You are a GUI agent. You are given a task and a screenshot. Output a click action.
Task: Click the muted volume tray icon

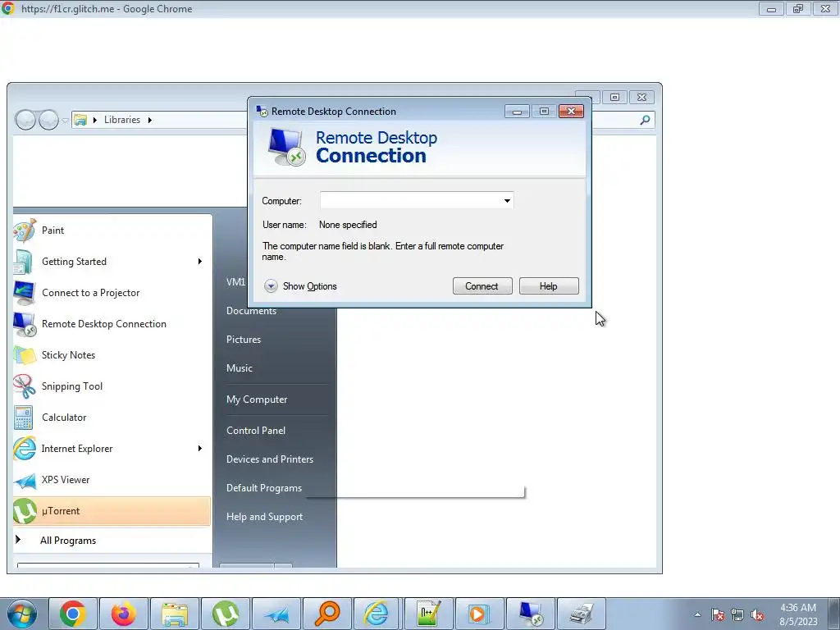click(757, 615)
